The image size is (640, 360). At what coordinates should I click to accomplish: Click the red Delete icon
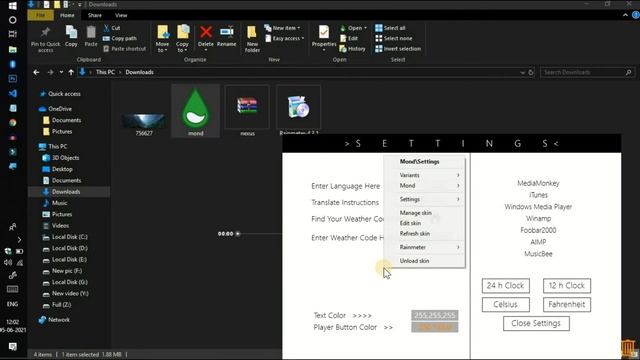coord(206,32)
